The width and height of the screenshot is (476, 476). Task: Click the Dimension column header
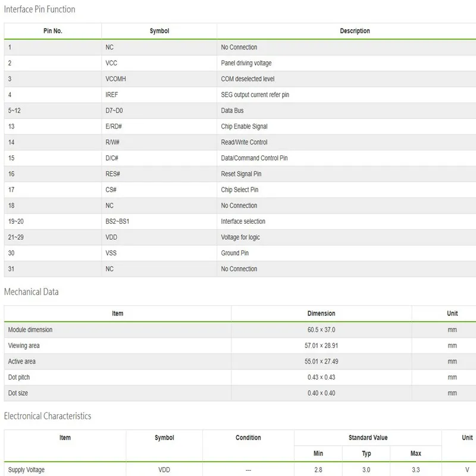(321, 314)
